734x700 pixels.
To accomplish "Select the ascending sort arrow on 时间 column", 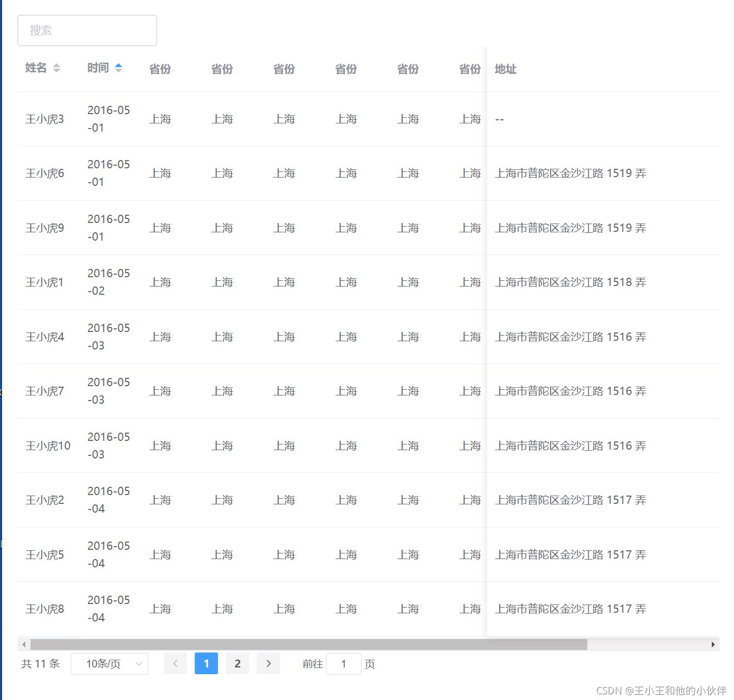I will point(119,66).
